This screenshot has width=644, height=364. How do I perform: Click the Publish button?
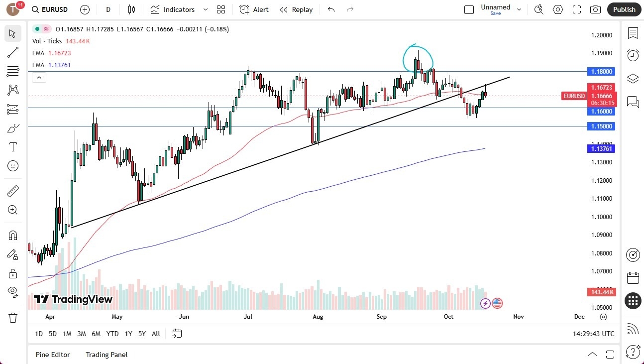coord(624,9)
